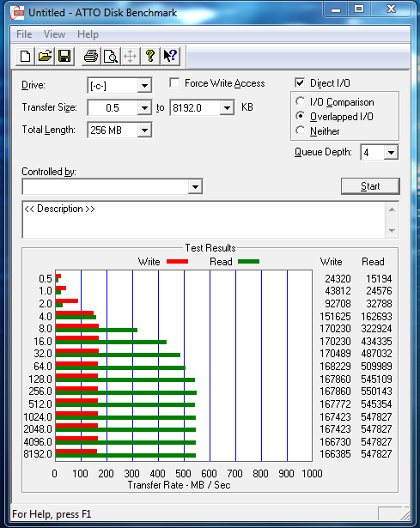The width and height of the screenshot is (420, 528).
Task: Click the 1024.0 row label
Action: (38, 417)
